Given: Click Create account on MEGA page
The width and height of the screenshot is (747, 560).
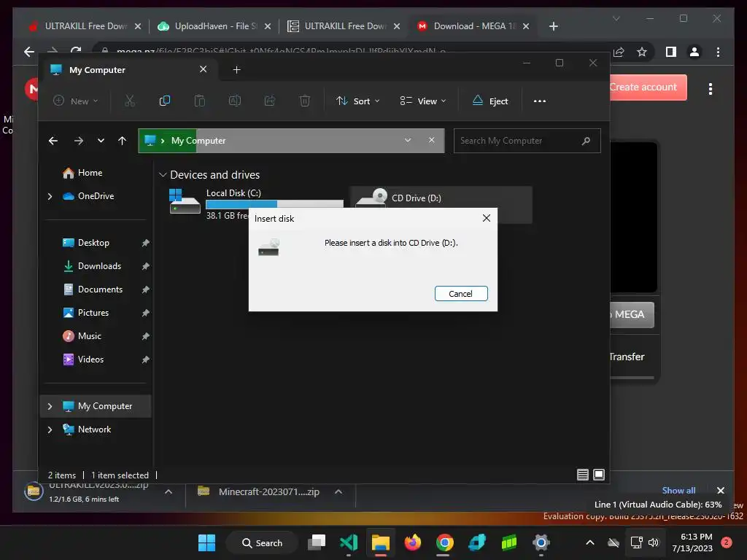Looking at the screenshot, I should tap(648, 87).
